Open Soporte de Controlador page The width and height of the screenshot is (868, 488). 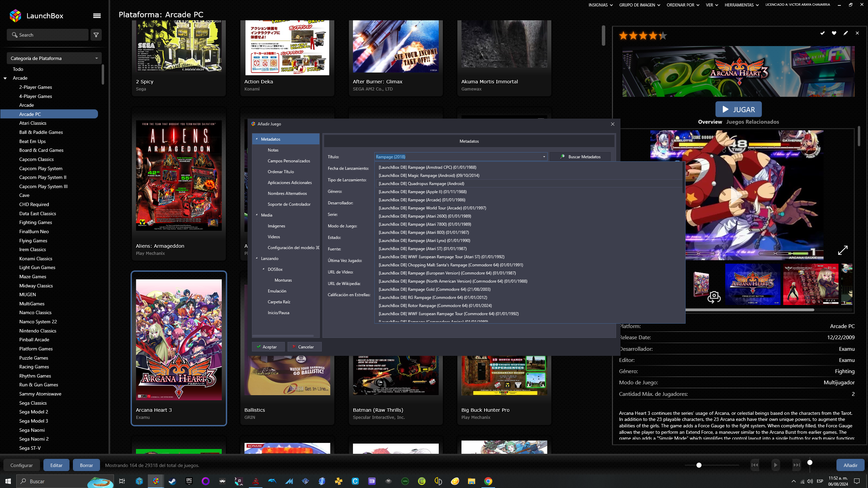pos(289,204)
